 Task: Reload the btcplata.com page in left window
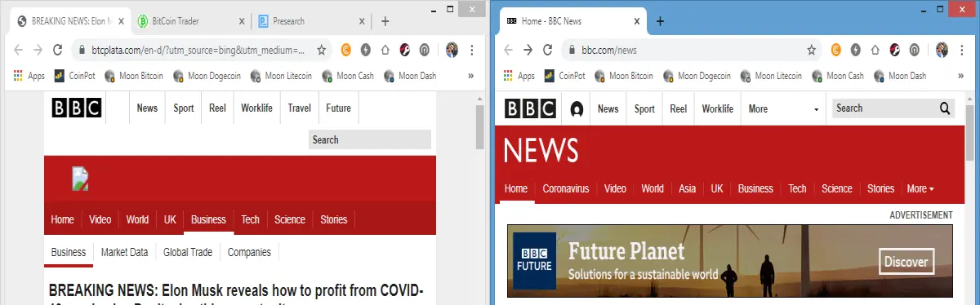click(57, 50)
